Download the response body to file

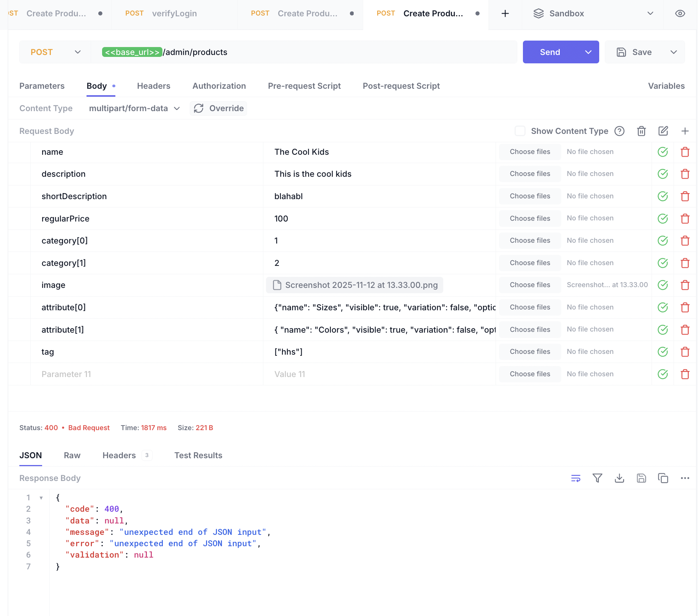click(x=619, y=478)
